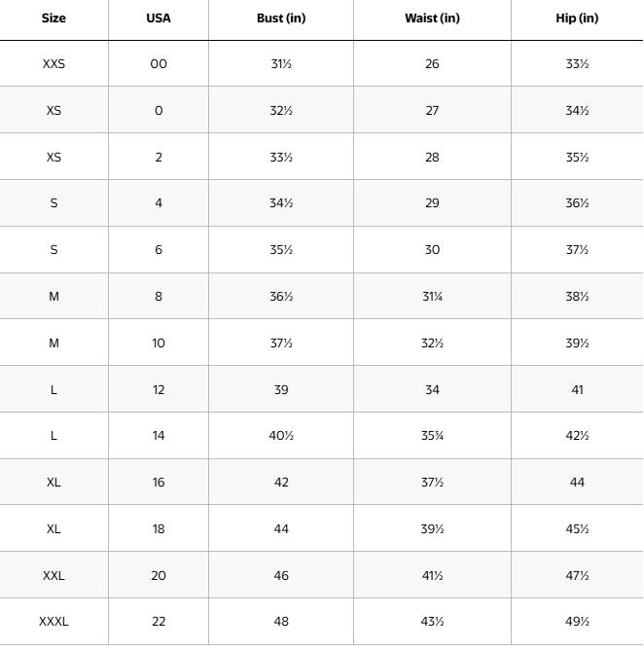
Task: Click the Hip (in) column header
Action: pyautogui.click(x=577, y=18)
